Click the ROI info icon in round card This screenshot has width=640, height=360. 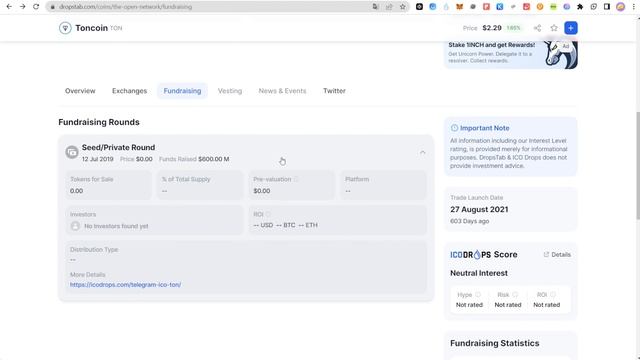pos(268,214)
